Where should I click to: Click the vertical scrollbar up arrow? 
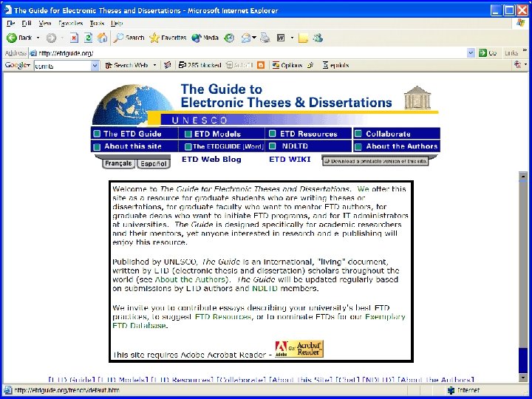pos(523,177)
